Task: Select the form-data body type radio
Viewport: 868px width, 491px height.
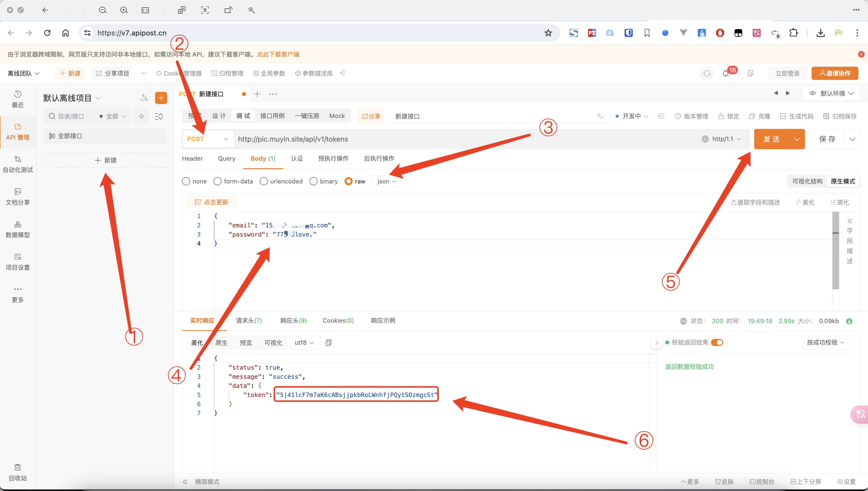Action: (218, 181)
